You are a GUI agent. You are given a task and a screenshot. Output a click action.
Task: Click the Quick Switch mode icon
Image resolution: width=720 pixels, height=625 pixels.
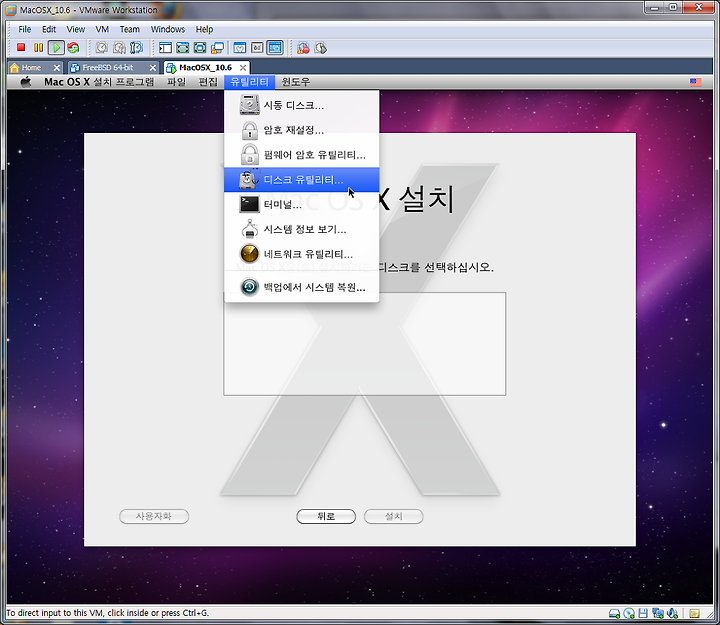(182, 47)
